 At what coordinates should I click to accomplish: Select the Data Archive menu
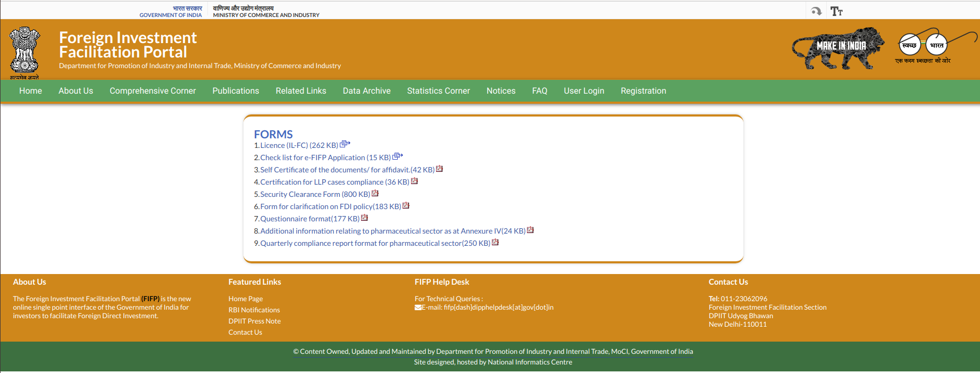point(366,91)
